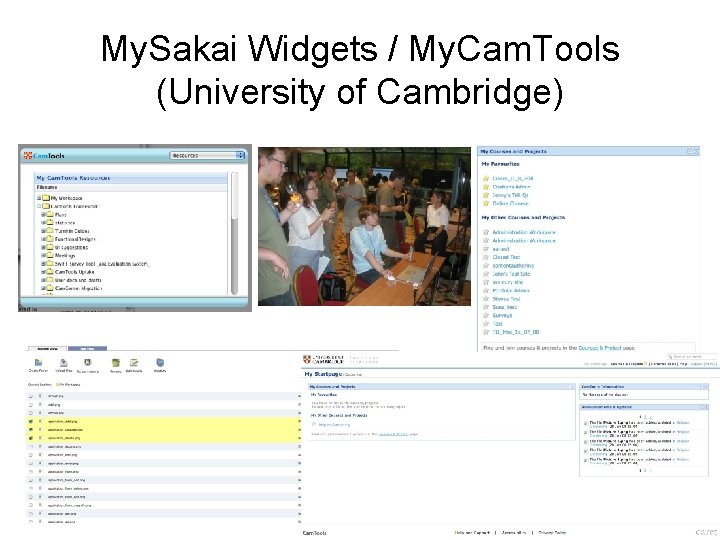This screenshot has width=720, height=540.
Task: Expand the UI suggestions folder
Action: (x=44, y=247)
